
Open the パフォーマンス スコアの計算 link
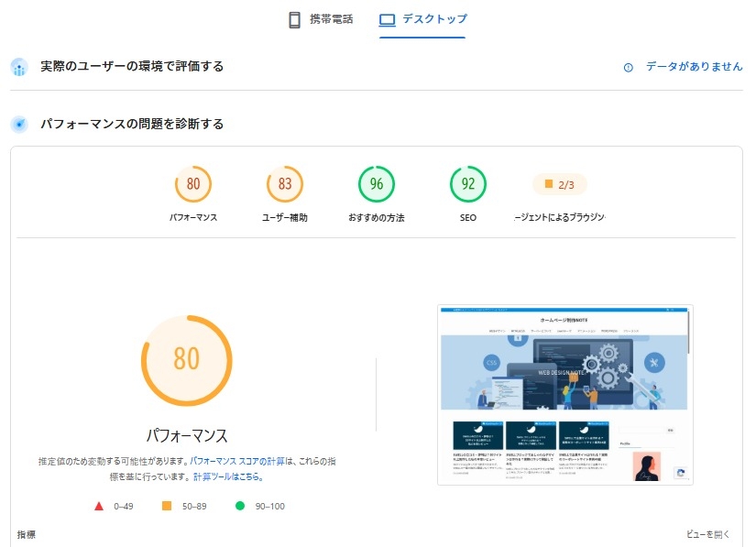click(x=237, y=461)
